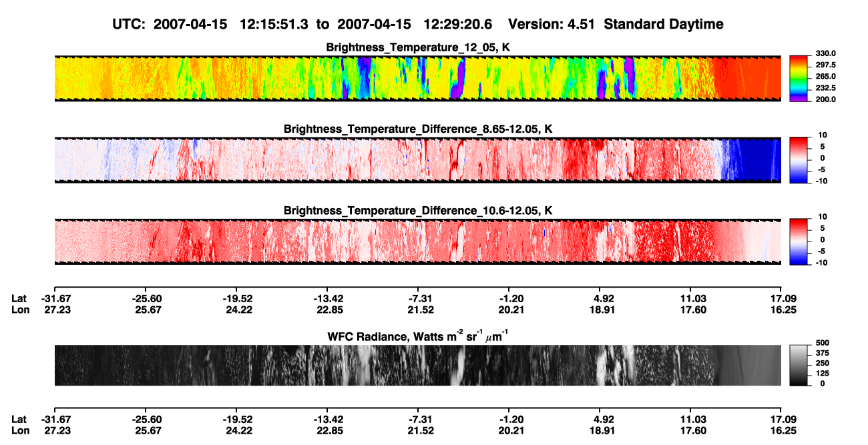Click "Version: 4.51" in the header
This screenshot has height=445, width=868.
click(x=552, y=24)
